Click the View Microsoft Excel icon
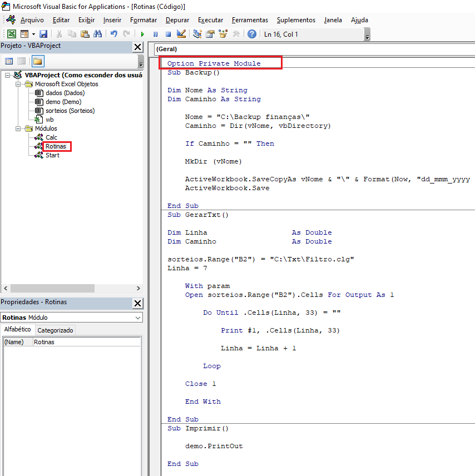 coord(11,34)
